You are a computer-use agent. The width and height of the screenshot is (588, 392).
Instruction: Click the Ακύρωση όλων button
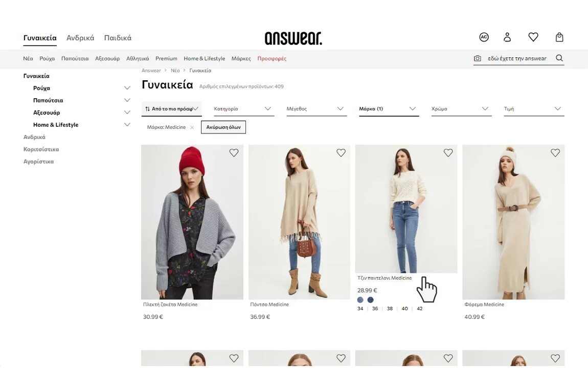223,127
